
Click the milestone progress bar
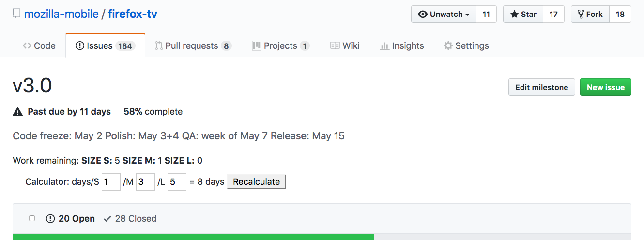322,237
